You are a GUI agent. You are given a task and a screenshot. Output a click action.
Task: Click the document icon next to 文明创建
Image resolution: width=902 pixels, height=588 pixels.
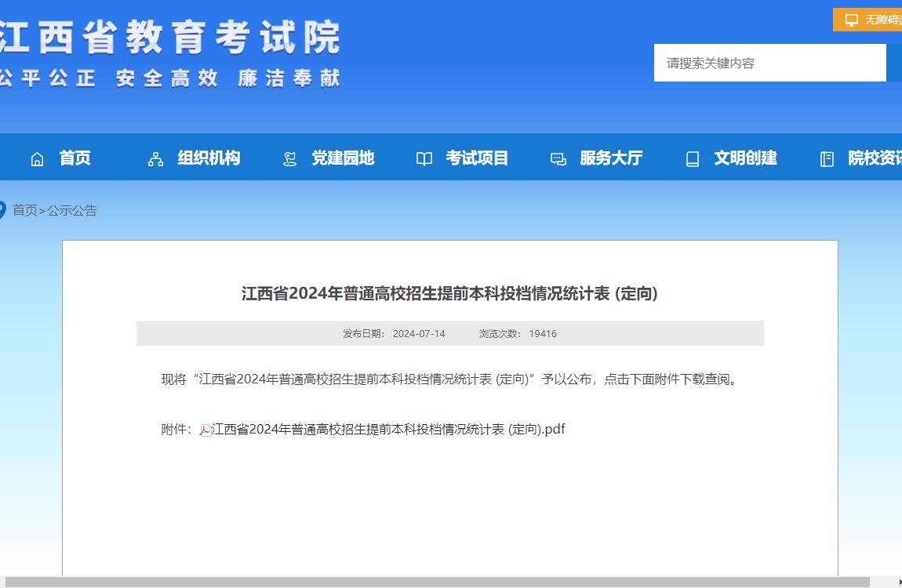[x=692, y=158]
